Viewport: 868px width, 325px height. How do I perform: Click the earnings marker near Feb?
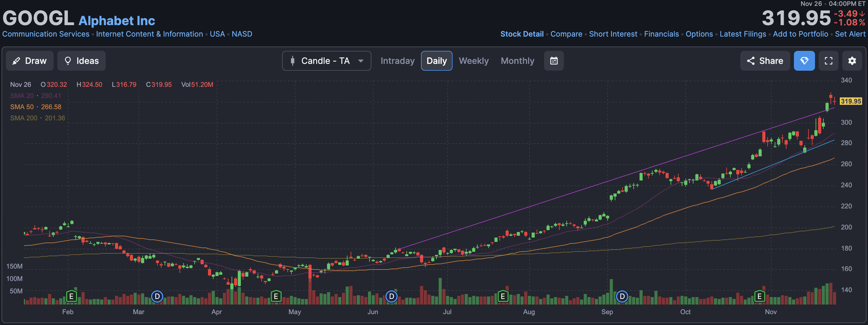[71, 296]
